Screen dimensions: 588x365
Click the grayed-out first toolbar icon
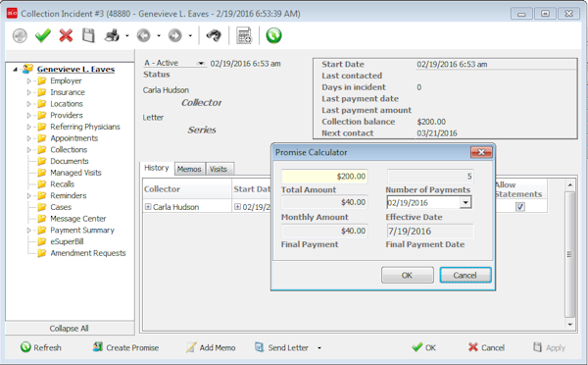20,36
